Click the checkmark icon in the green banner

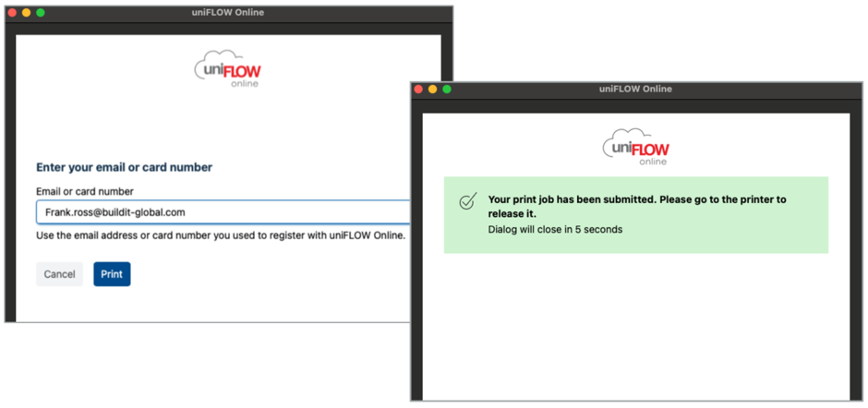(x=468, y=201)
